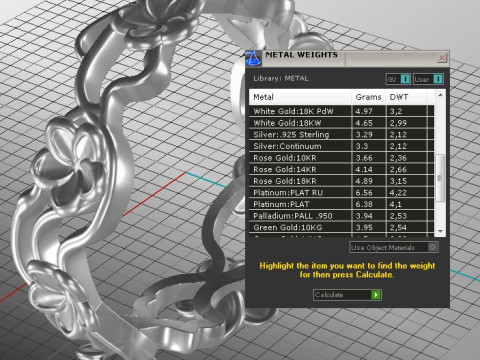Viewport: 480px width, 360px height.
Task: Click the 3.94 grams value
Action: (x=364, y=216)
